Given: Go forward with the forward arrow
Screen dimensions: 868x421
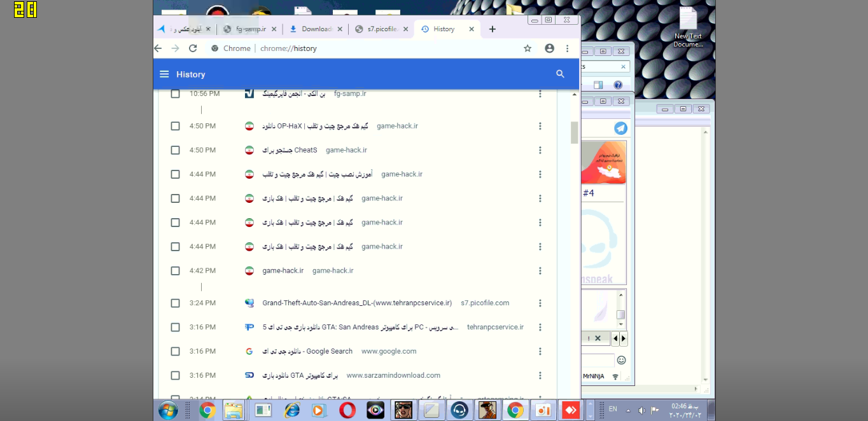Looking at the screenshot, I should coord(176,48).
